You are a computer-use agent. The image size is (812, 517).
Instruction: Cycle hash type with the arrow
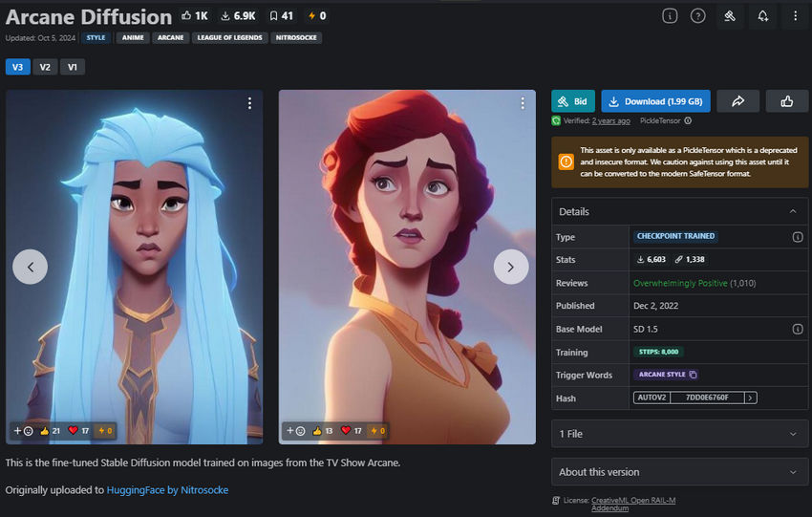click(750, 398)
